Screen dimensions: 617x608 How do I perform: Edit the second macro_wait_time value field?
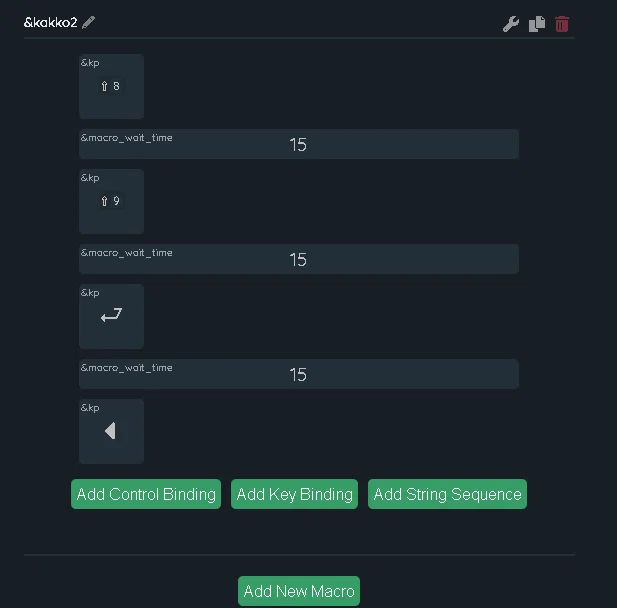[x=299, y=259]
